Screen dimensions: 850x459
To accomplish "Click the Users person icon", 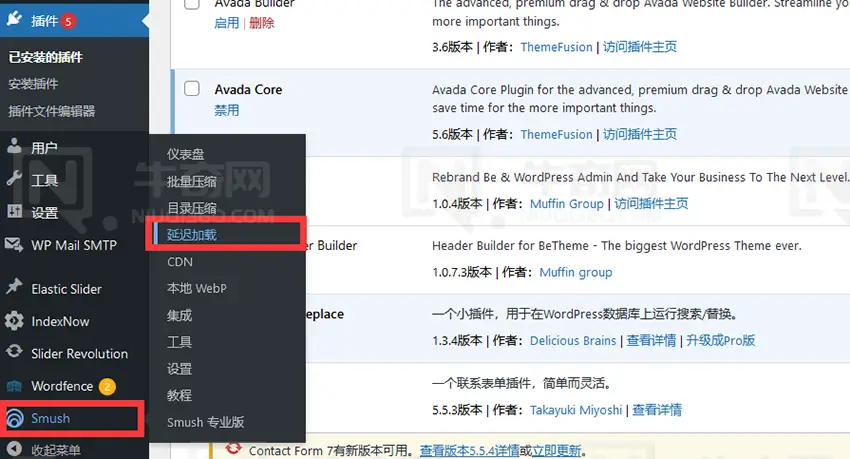I will [x=15, y=147].
